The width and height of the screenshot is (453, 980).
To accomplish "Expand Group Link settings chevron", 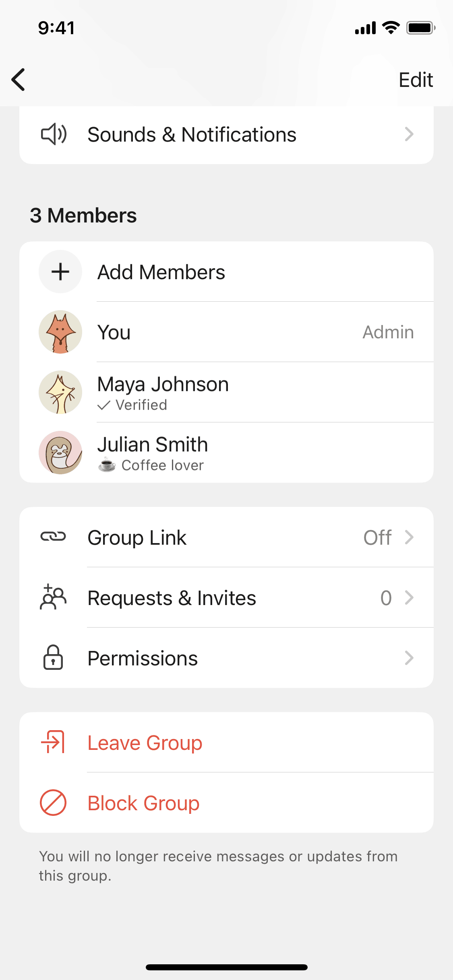I will 409,537.
